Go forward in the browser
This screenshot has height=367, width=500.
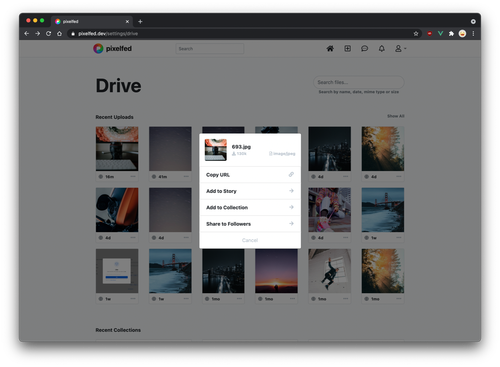click(x=38, y=34)
